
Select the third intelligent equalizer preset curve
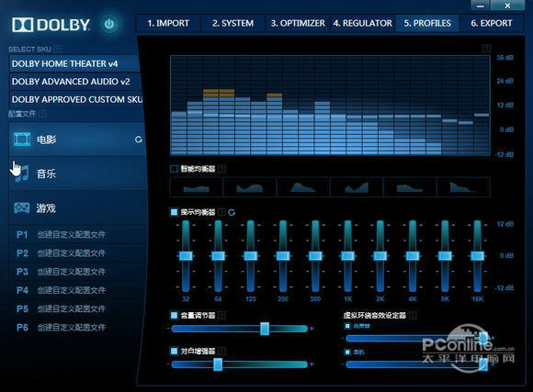tap(303, 187)
